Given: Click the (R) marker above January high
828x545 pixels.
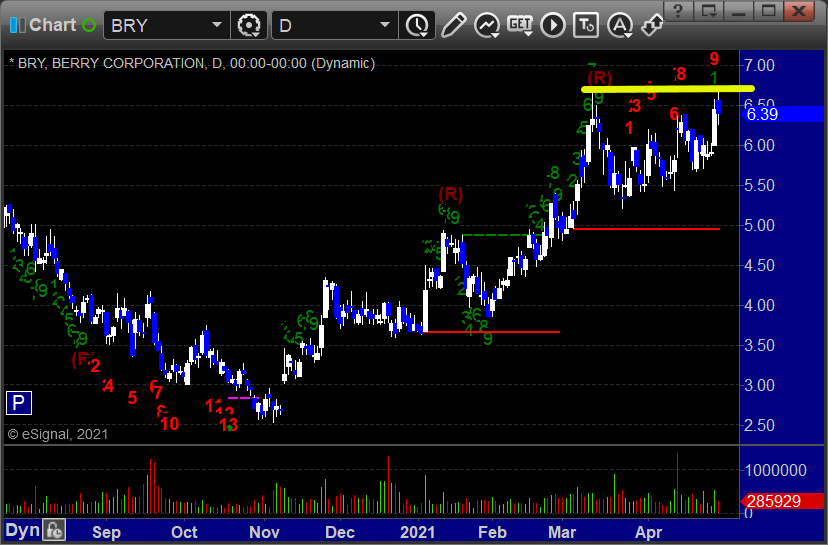Looking at the screenshot, I should click(450, 194).
